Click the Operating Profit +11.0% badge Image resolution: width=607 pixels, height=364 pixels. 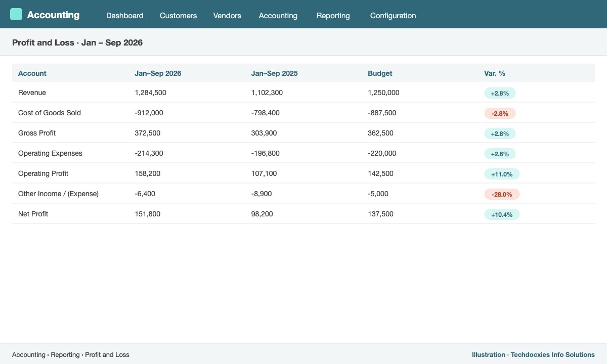pos(502,174)
